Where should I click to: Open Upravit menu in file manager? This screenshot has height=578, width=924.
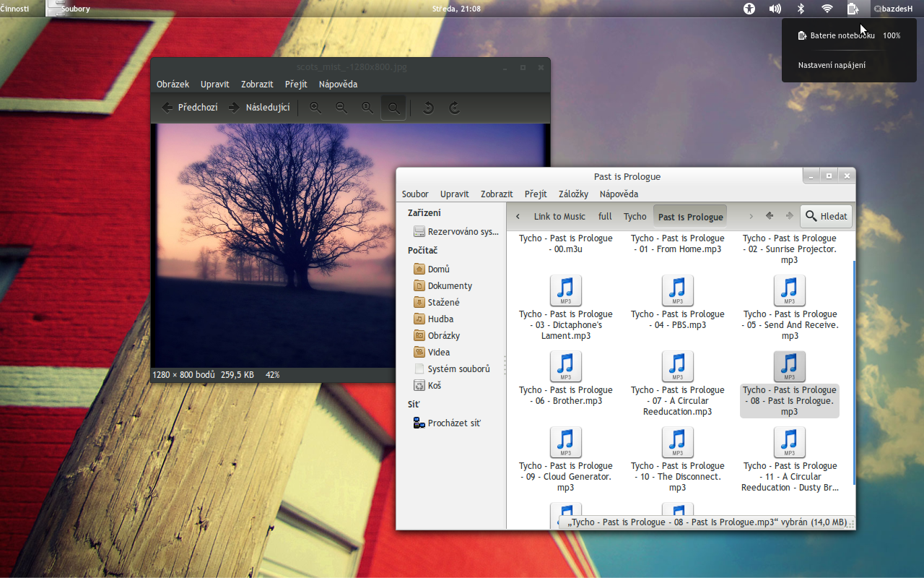coord(455,194)
